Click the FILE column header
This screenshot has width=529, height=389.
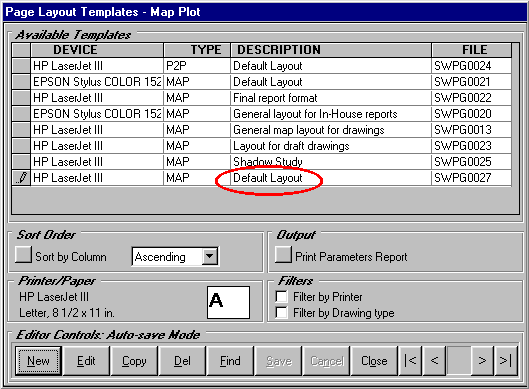click(471, 50)
